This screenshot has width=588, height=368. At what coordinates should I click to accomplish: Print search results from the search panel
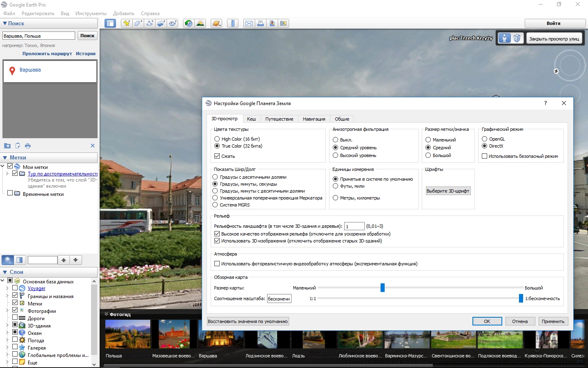pyautogui.click(x=28, y=146)
